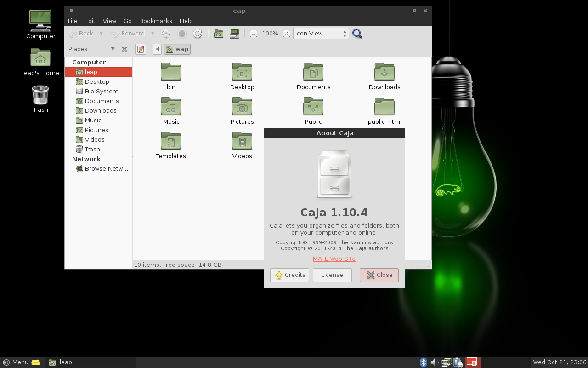Click the Reload toolbar icon
This screenshot has width=588, height=368.
pyautogui.click(x=198, y=34)
